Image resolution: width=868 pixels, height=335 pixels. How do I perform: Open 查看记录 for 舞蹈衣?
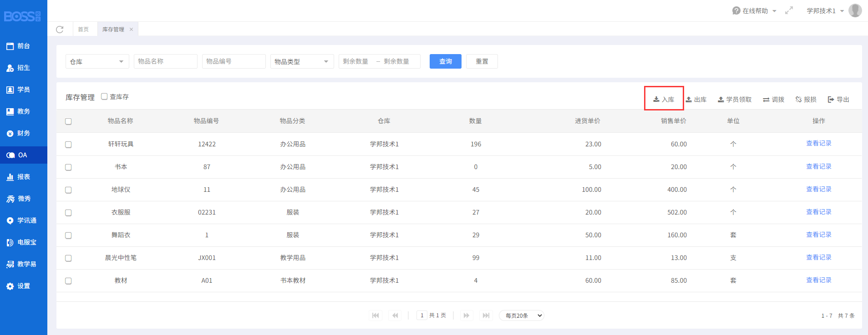pyautogui.click(x=818, y=235)
